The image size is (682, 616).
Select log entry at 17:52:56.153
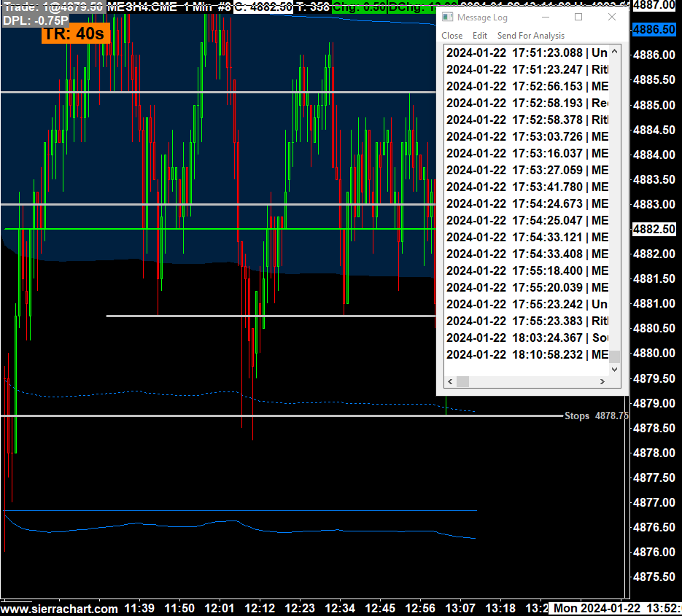(527, 86)
